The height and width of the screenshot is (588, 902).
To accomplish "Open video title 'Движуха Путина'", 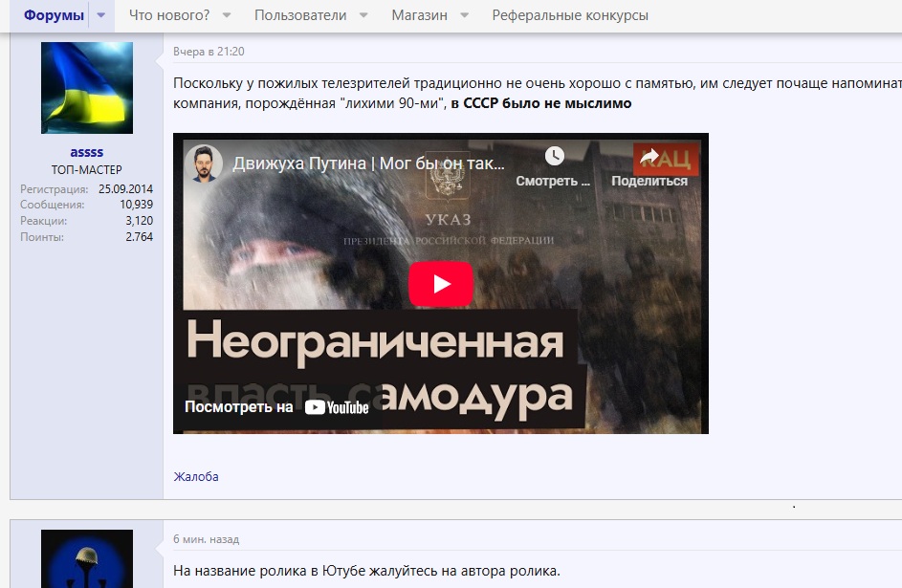I will 368,163.
